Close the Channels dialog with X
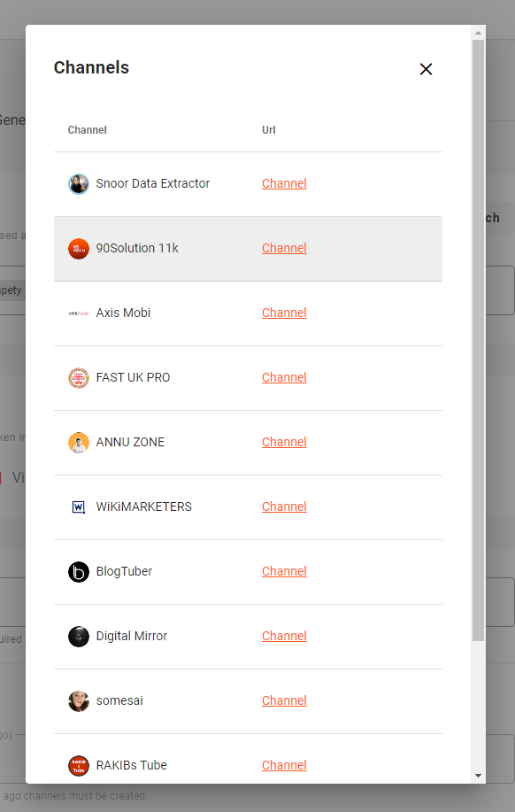The width and height of the screenshot is (515, 812). [x=426, y=69]
